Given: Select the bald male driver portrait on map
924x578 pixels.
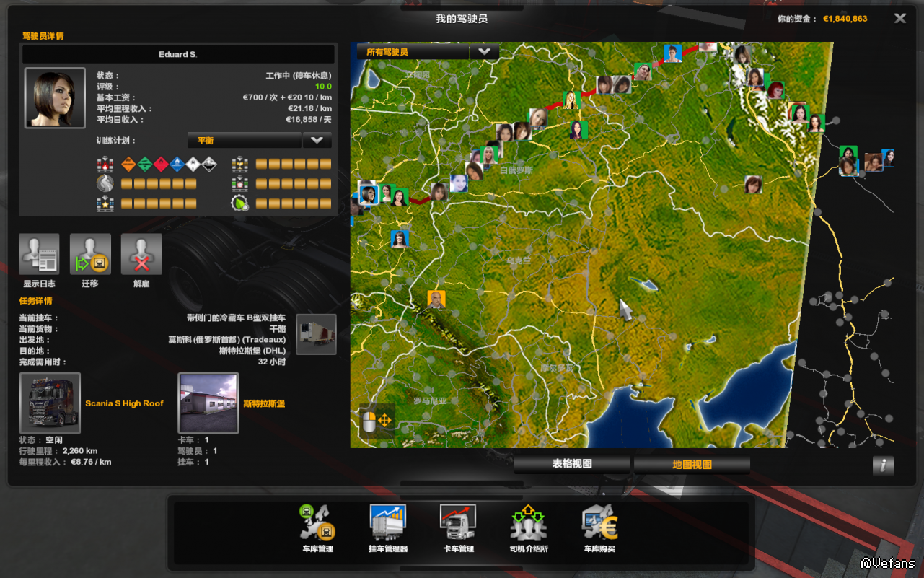Looking at the screenshot, I should tap(436, 299).
